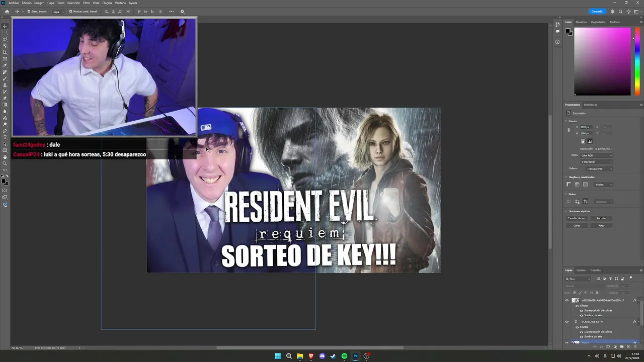644x362 pixels.
Task: Add layer mask icon
Action: coord(608,346)
